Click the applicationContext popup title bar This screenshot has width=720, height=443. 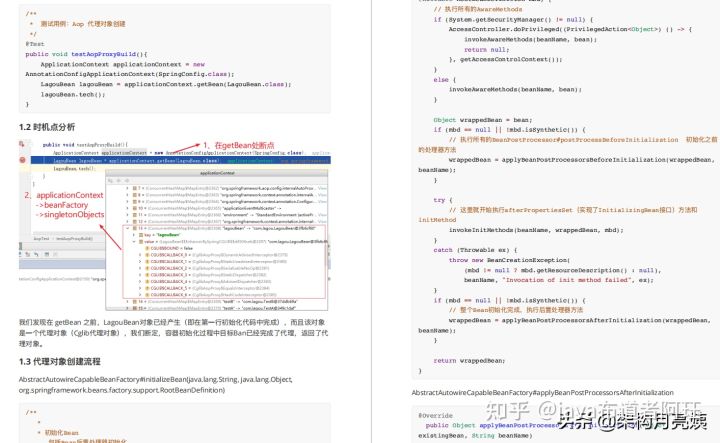217,173
